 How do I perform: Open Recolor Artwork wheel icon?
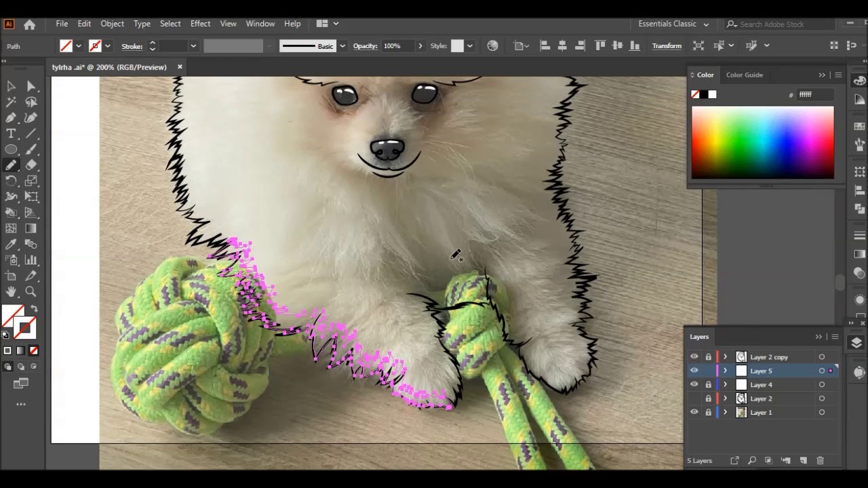point(492,45)
